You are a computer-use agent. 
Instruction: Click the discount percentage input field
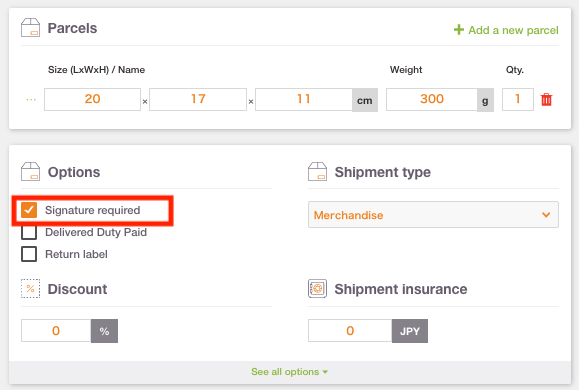pos(56,331)
